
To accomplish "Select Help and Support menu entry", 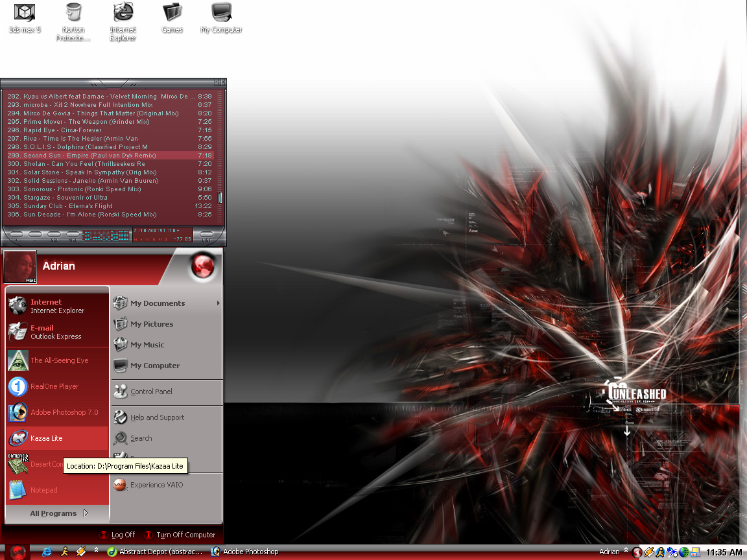I will pos(157,417).
